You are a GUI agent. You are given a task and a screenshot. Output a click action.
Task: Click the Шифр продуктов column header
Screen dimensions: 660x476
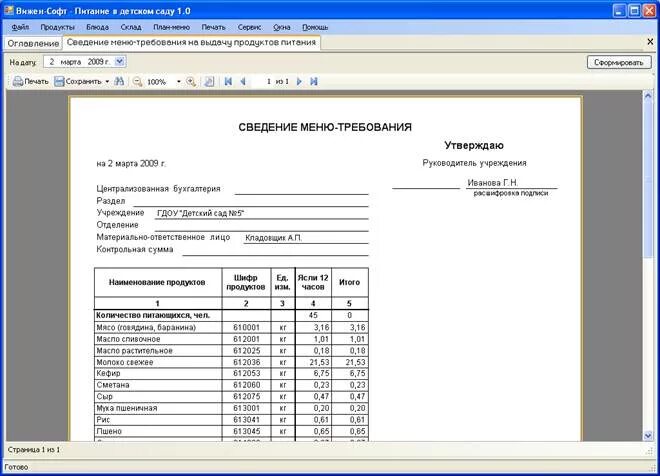pyautogui.click(x=246, y=282)
